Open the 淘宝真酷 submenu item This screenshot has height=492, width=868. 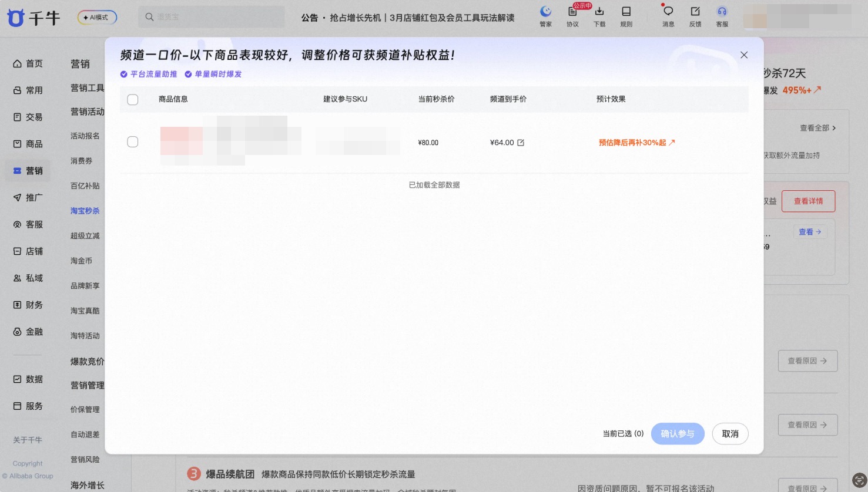(x=85, y=311)
